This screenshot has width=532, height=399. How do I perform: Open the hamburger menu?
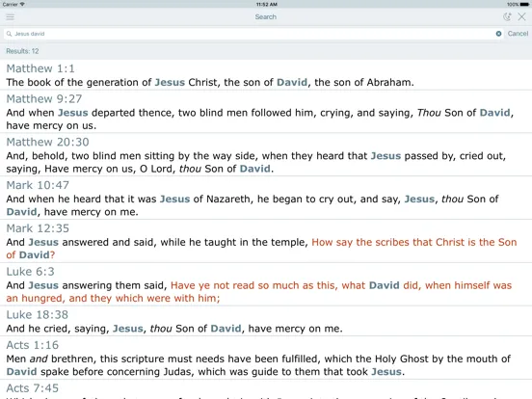pos(11,16)
